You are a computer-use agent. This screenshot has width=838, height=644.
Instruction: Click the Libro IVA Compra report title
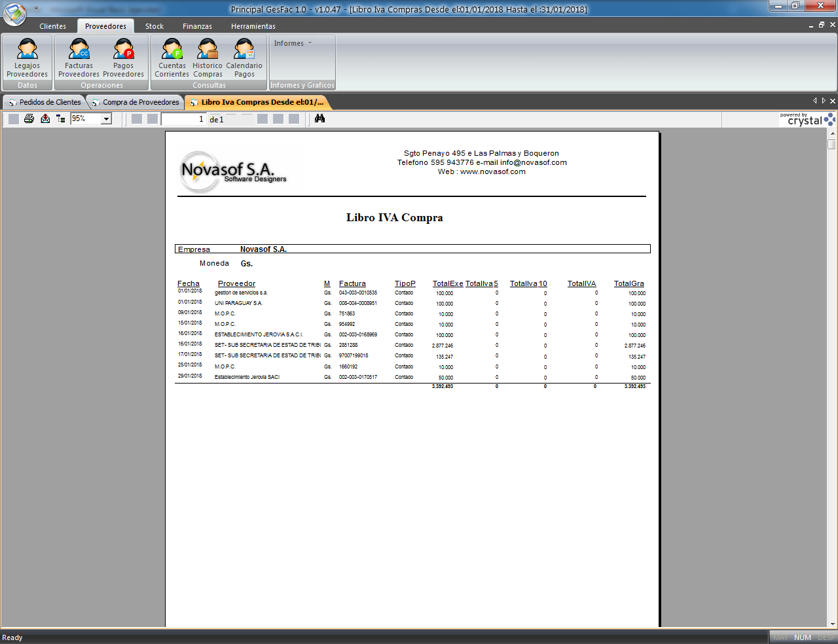(x=395, y=218)
